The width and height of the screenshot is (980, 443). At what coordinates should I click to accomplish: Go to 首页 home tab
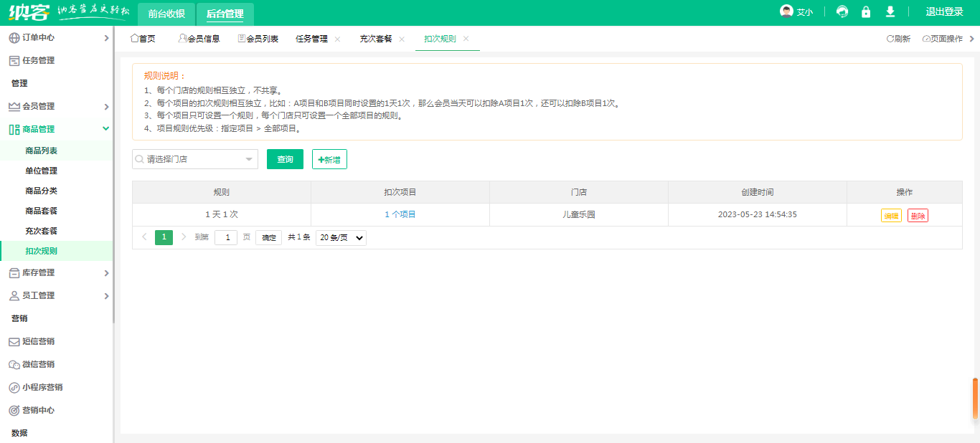click(143, 39)
